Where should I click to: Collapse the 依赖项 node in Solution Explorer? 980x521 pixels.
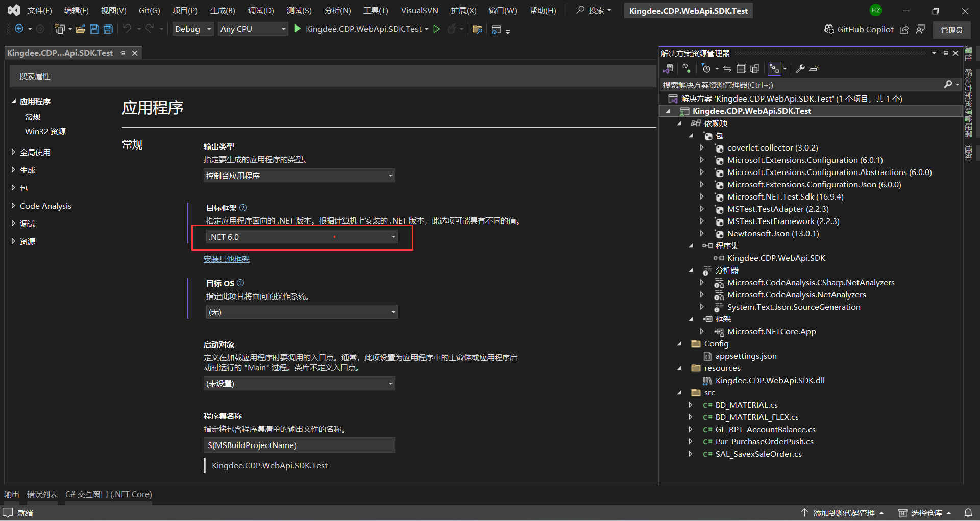(x=679, y=123)
